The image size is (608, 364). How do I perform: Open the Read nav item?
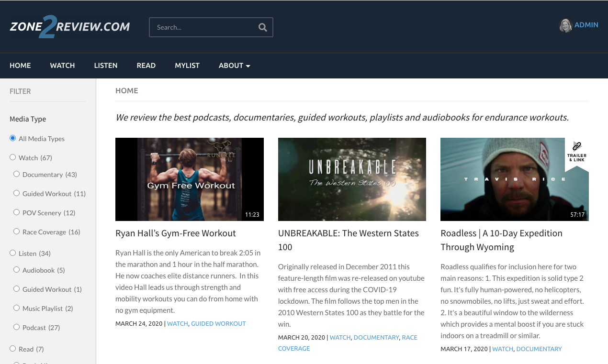pos(146,66)
